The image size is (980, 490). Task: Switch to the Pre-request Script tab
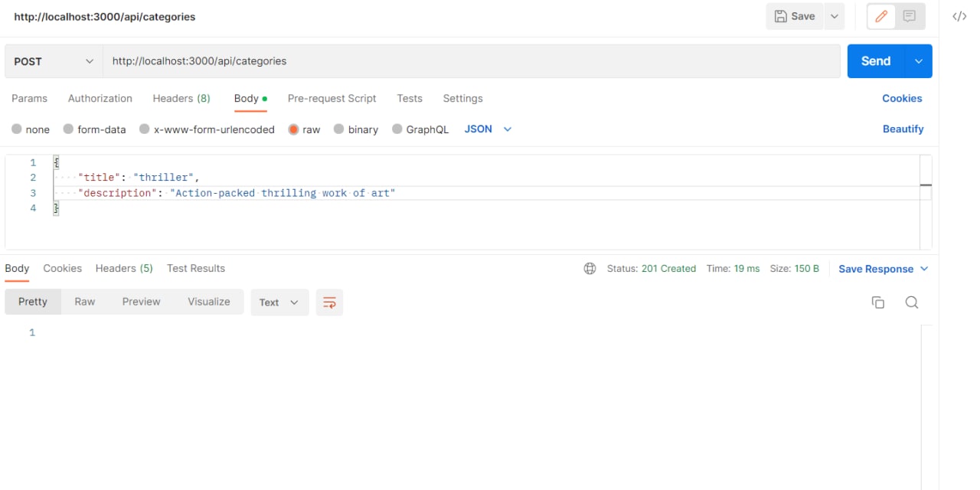(x=332, y=99)
